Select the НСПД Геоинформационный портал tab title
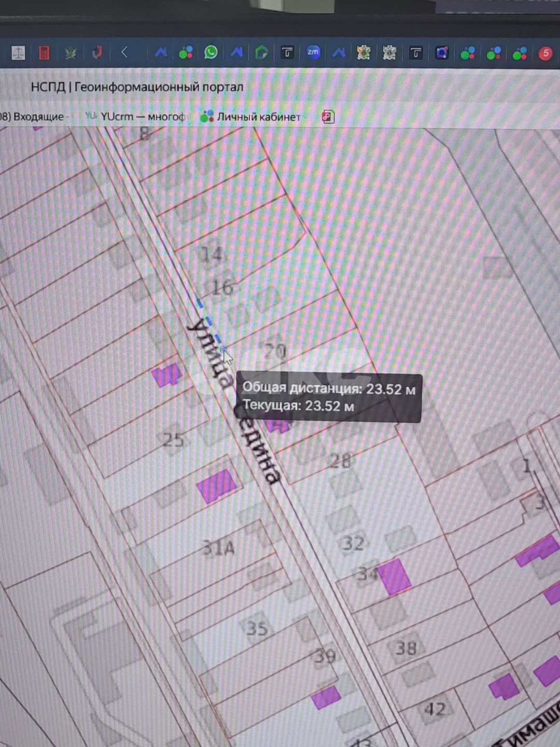 137,87
